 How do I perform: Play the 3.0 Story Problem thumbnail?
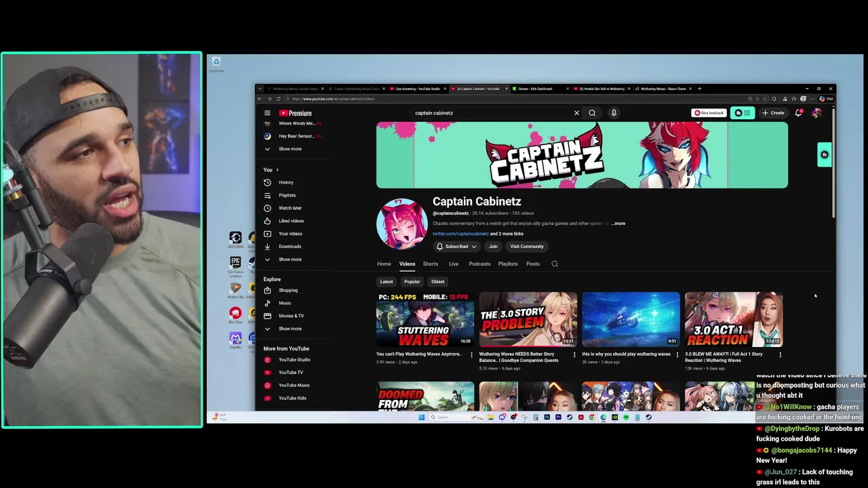pos(528,319)
